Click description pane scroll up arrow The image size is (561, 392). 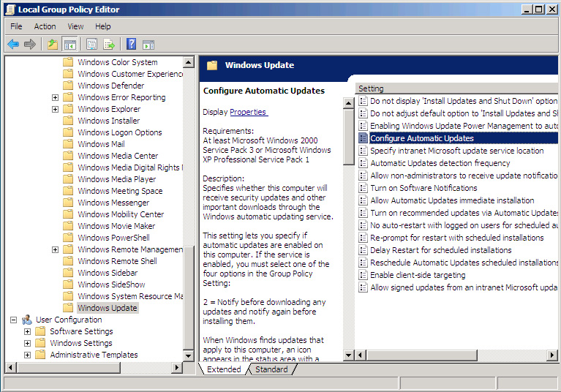pos(348,104)
